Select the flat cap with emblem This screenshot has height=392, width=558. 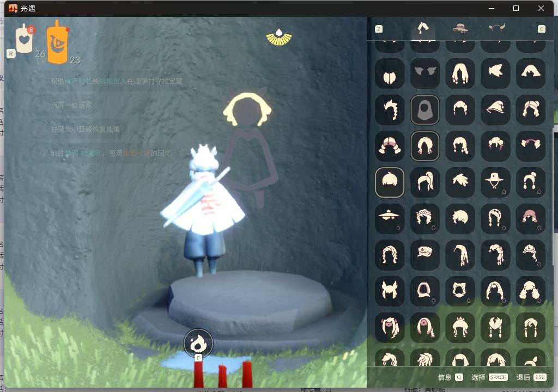tap(425, 255)
